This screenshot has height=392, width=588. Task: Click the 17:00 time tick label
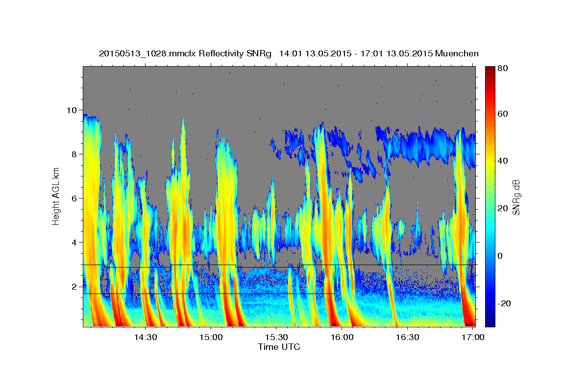point(473,337)
